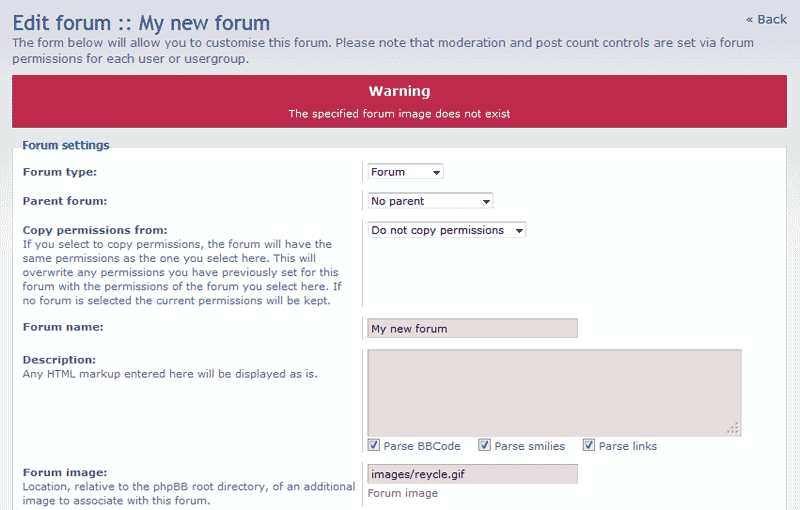Viewport: 800px width, 510px height.
Task: Click the Description box resize grip
Action: pos(733,428)
